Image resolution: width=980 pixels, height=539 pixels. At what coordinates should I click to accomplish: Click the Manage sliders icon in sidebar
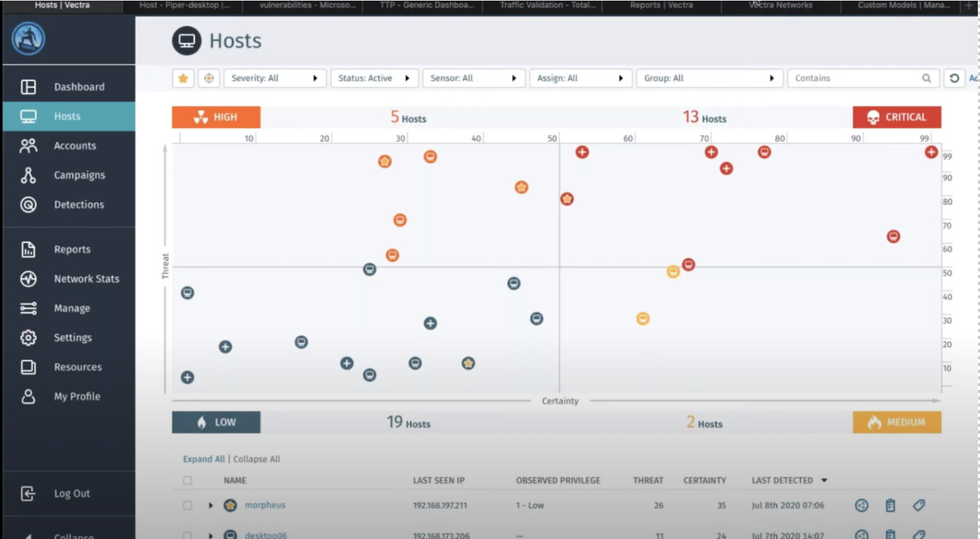(29, 308)
